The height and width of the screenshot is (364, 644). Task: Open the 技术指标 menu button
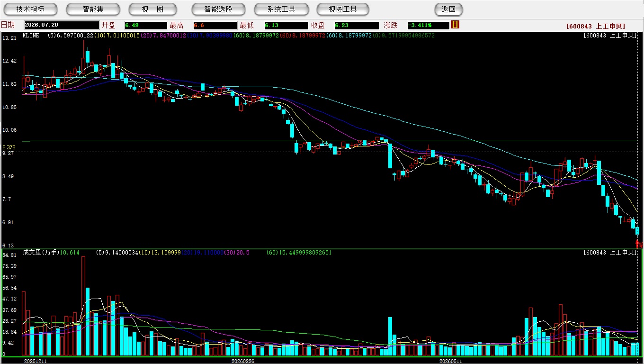[x=30, y=9]
